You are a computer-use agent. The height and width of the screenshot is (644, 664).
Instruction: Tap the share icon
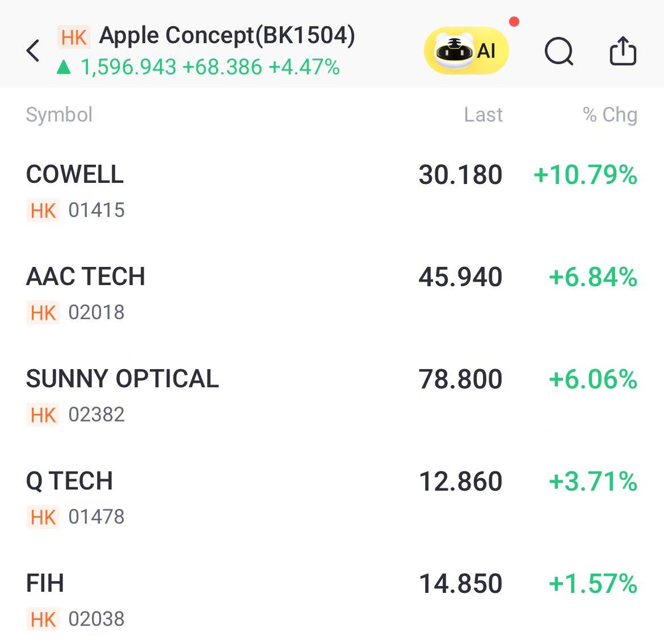623,51
